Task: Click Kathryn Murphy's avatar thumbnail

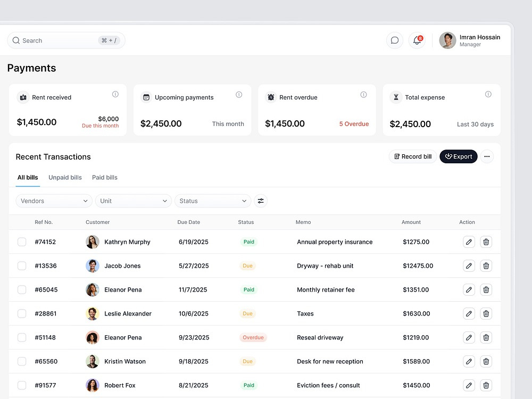Action: [92, 242]
